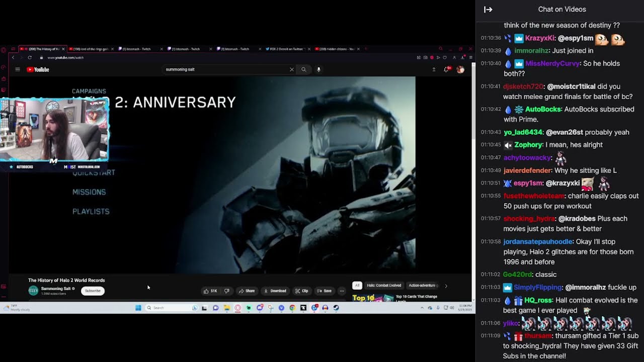The image size is (644, 362).
Task: Click username jordansatepauhoodle in chat
Action: click(538, 241)
